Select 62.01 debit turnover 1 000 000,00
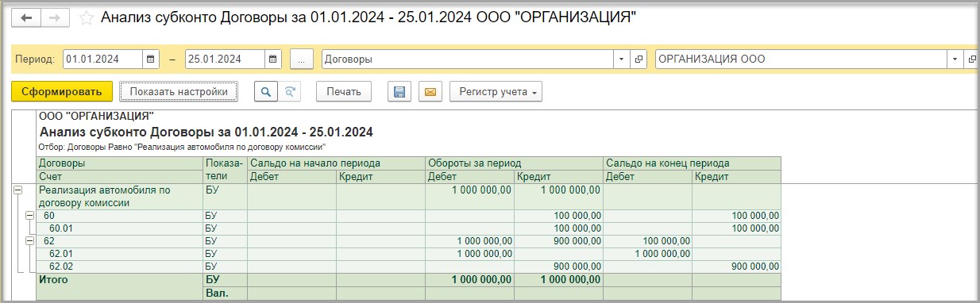980x303 pixels. click(x=469, y=253)
